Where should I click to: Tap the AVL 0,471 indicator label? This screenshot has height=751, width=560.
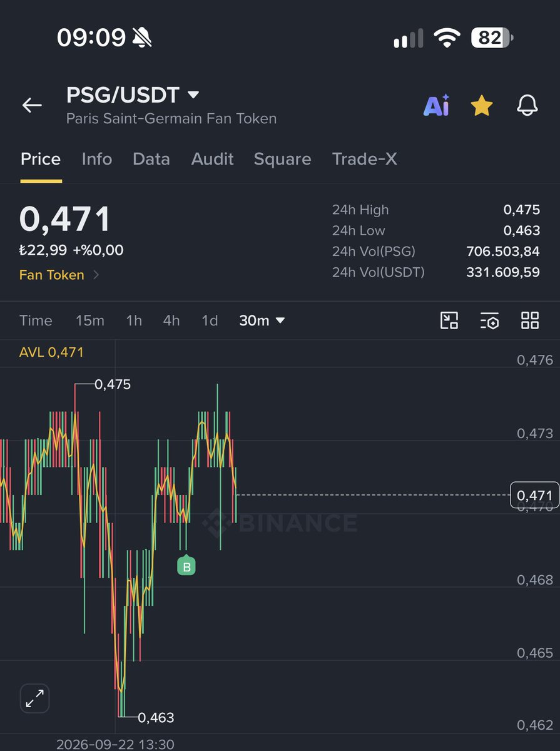click(x=51, y=352)
